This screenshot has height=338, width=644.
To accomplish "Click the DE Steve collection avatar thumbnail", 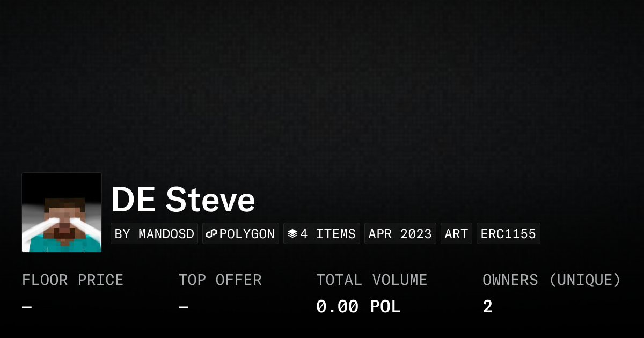I will tap(62, 212).
